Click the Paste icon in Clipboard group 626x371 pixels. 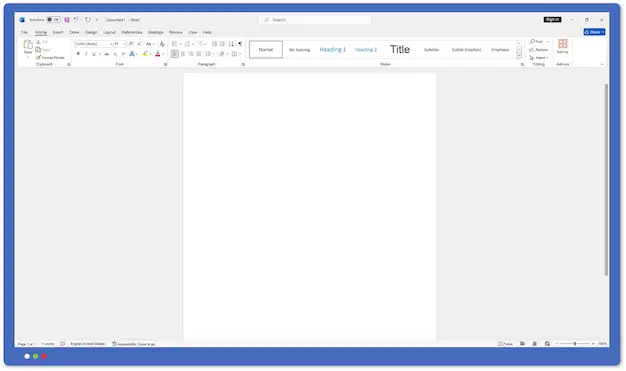pyautogui.click(x=28, y=45)
